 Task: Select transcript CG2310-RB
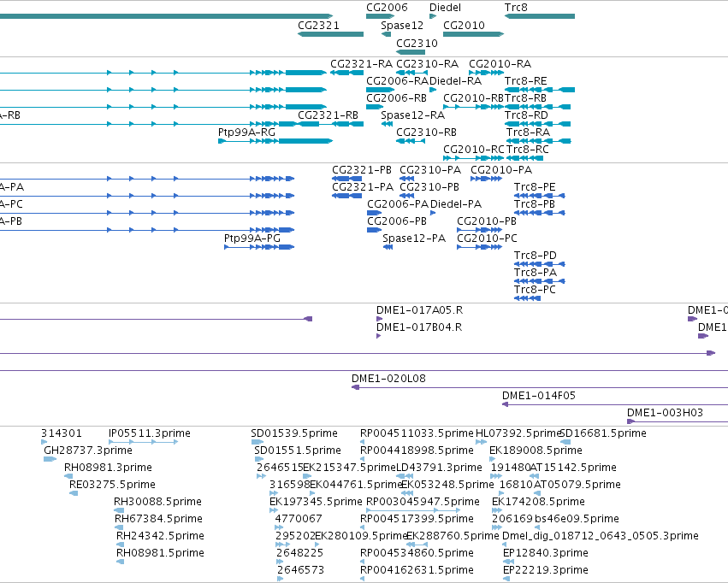pyautogui.click(x=411, y=141)
